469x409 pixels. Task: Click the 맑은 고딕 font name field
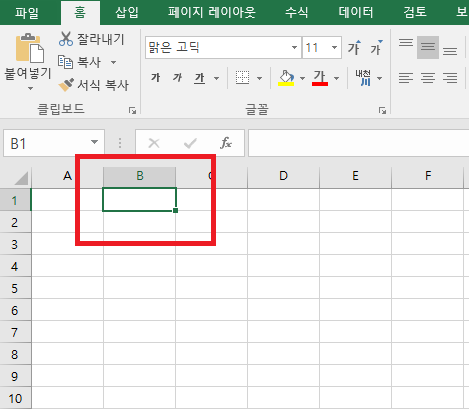pyautogui.click(x=218, y=48)
